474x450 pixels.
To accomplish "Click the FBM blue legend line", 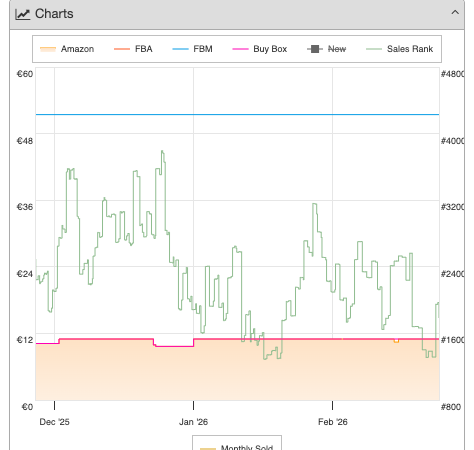I will click(180, 49).
